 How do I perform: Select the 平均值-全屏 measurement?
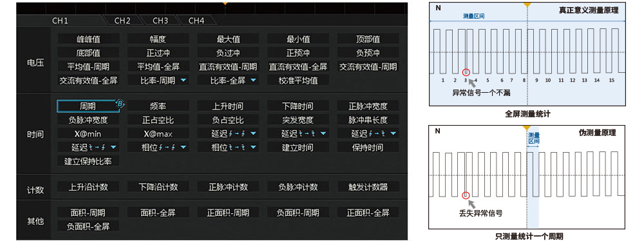[x=158, y=66]
